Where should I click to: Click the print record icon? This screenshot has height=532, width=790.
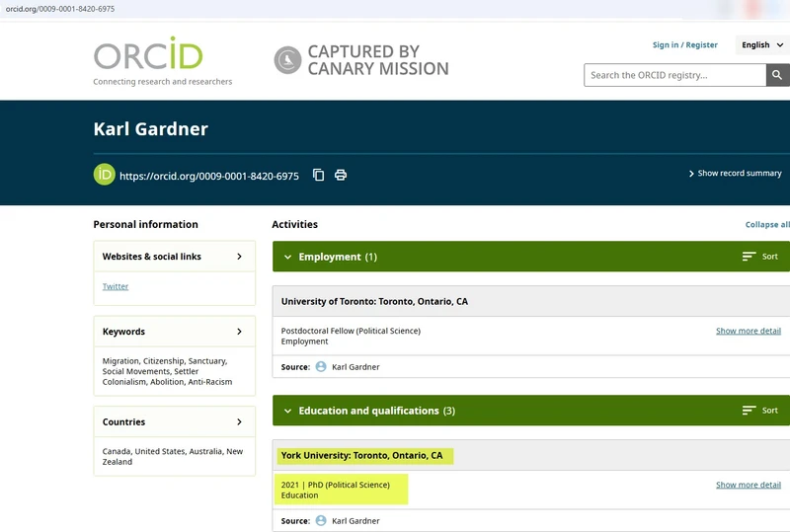pyautogui.click(x=341, y=175)
